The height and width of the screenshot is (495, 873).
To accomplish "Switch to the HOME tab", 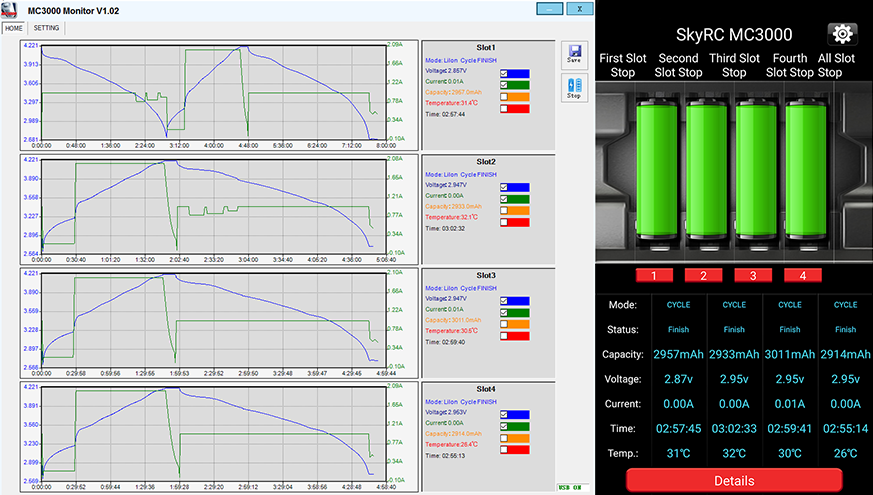I will [14, 29].
